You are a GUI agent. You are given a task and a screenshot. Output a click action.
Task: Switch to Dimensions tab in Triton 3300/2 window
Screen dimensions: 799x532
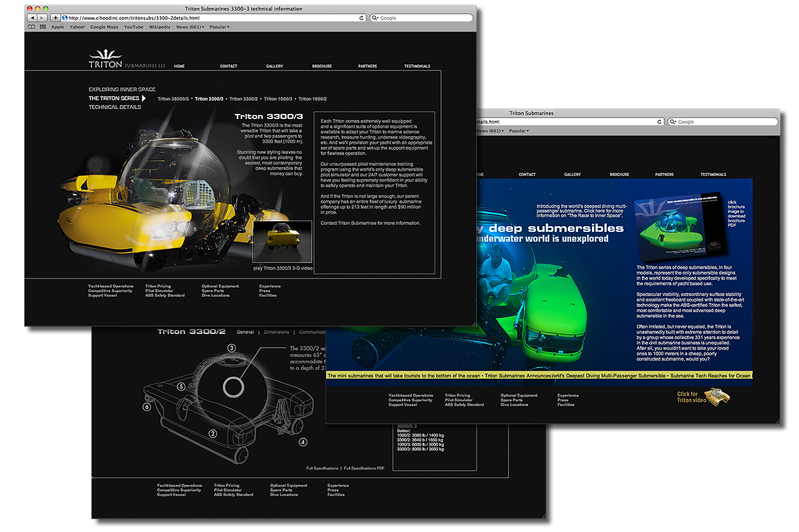276,332
